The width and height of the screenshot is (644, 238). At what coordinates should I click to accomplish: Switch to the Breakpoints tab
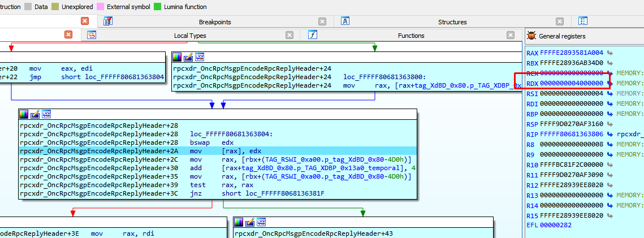(215, 21)
